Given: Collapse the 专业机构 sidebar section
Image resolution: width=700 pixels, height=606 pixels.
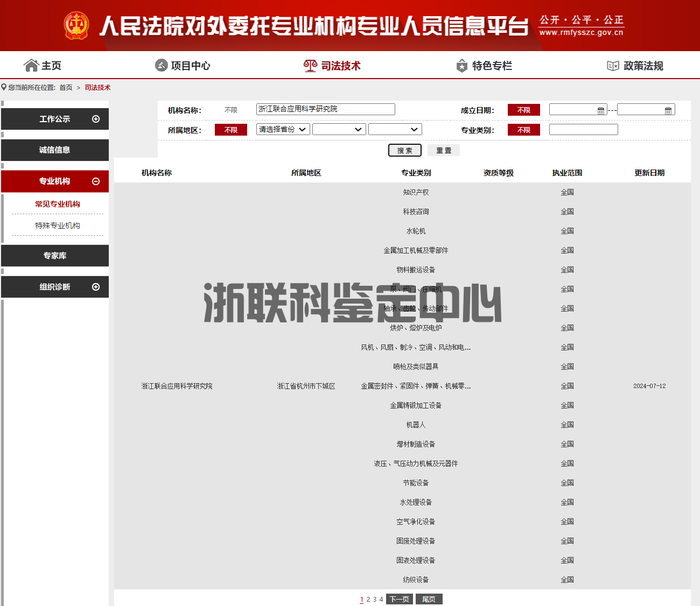Looking at the screenshot, I should point(96,181).
